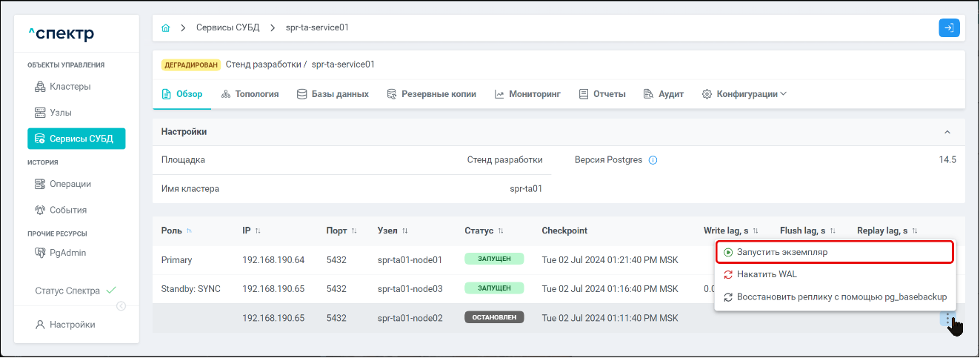980x358 pixels.
Task: Select Запустить экземпляр from context menu
Action: [x=833, y=252]
